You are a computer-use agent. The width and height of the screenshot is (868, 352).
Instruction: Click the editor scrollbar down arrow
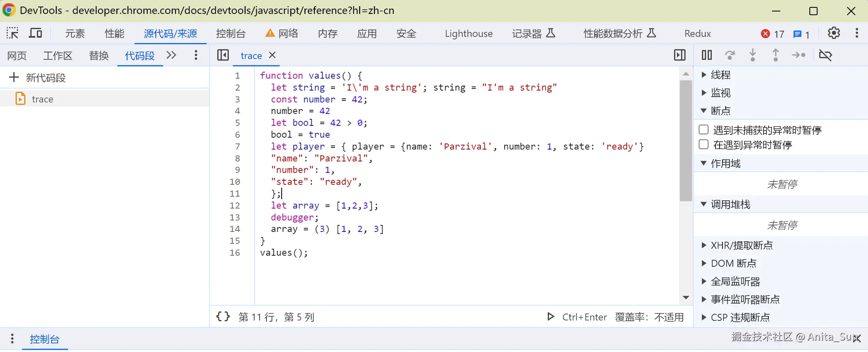686,297
